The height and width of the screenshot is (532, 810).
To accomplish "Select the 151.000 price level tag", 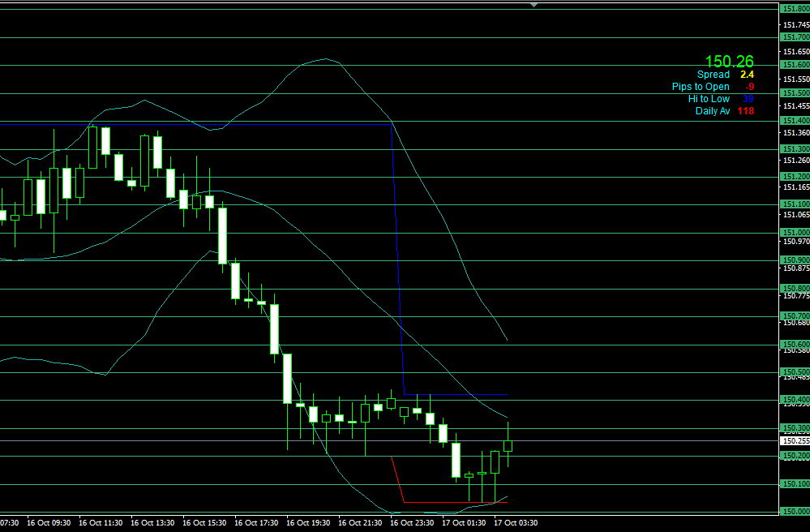I will pyautogui.click(x=795, y=232).
